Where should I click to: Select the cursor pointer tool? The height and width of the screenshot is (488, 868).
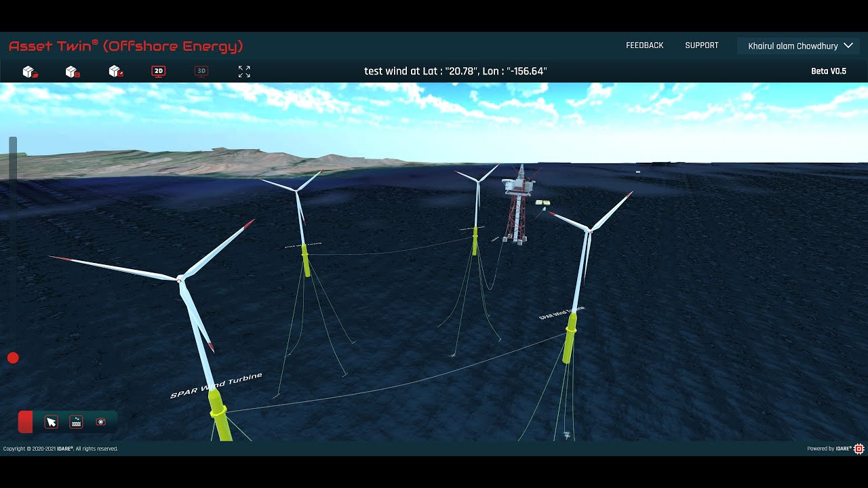point(51,422)
